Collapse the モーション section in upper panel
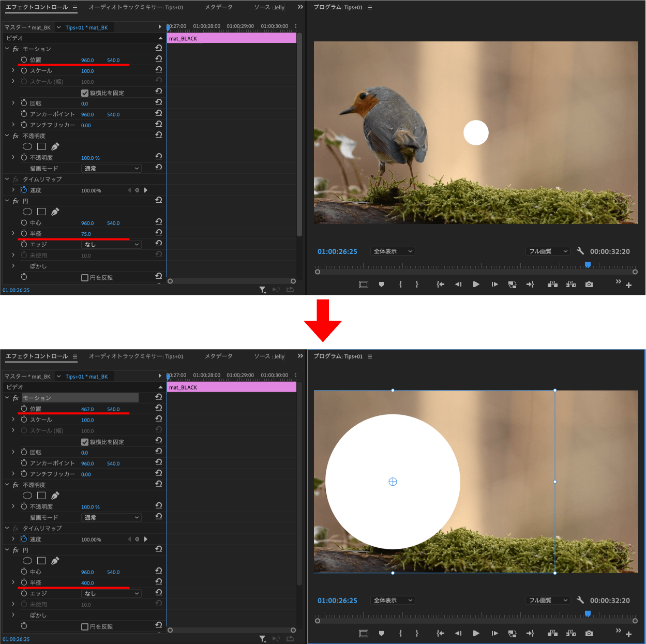This screenshot has height=644, width=646. 7,49
